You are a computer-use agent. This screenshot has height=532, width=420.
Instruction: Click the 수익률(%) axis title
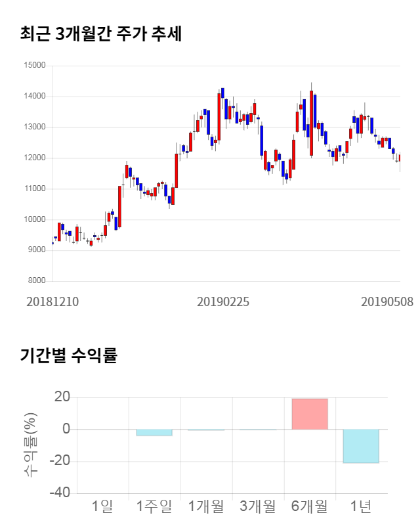click(30, 445)
